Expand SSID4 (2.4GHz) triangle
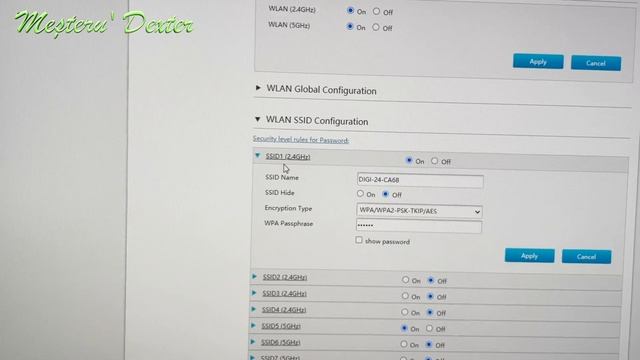640x360 pixels. click(254, 309)
